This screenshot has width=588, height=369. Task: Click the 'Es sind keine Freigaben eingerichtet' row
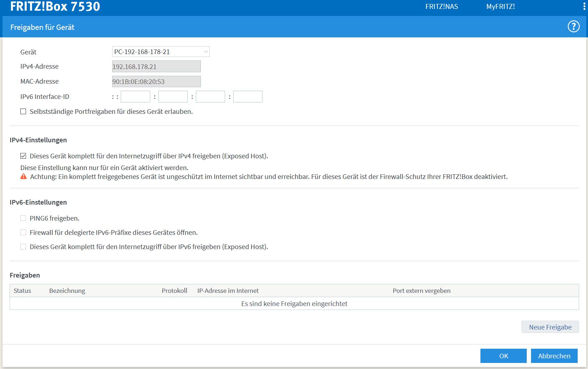point(294,304)
